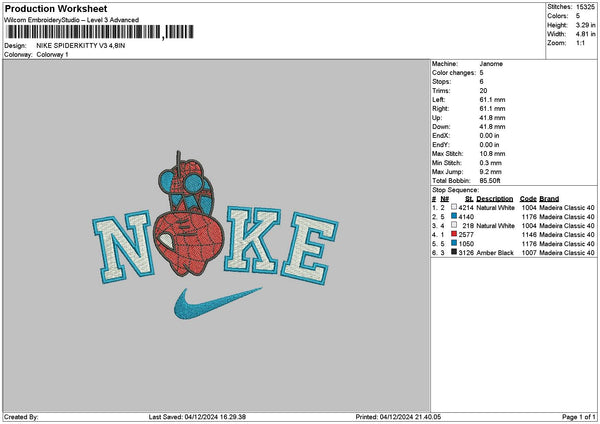Click the "Stops:" label

pyautogui.click(x=442, y=82)
